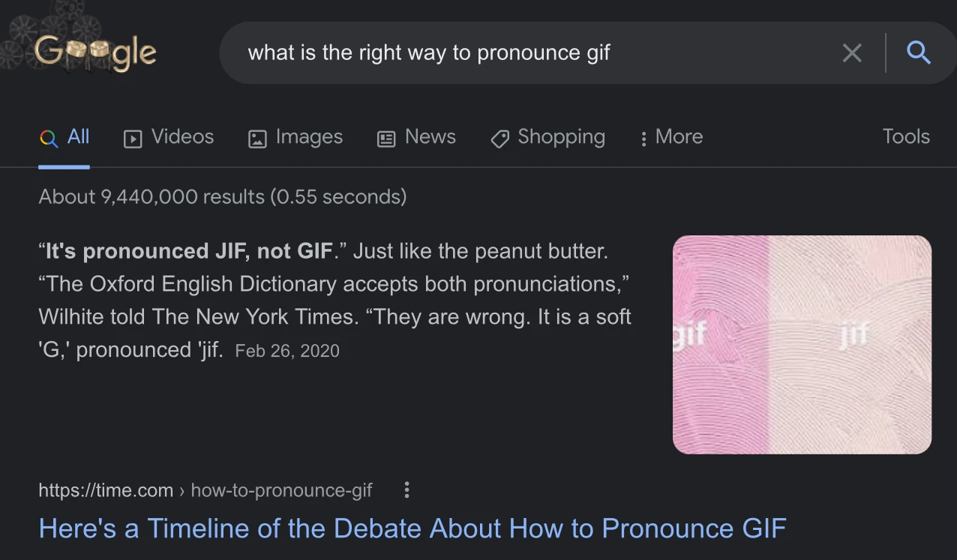Image resolution: width=957 pixels, height=560 pixels.
Task: Click the Shopping tag icon
Action: pos(499,138)
